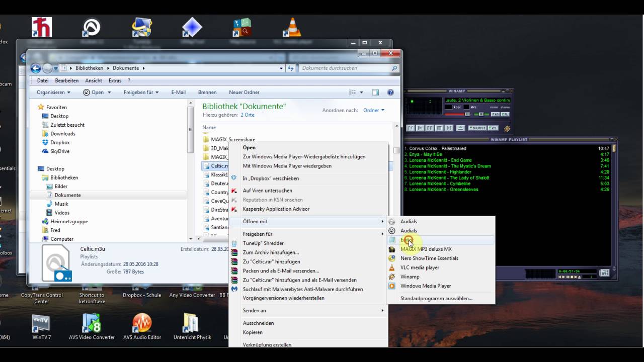Click the Neuer Ordner toolbar button
The image size is (644, 362).
click(244, 93)
